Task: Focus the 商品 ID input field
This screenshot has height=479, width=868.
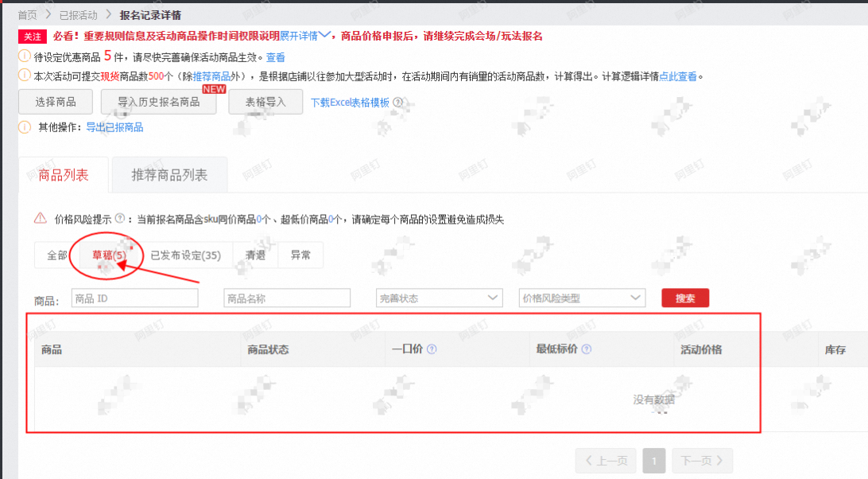Action: click(134, 298)
